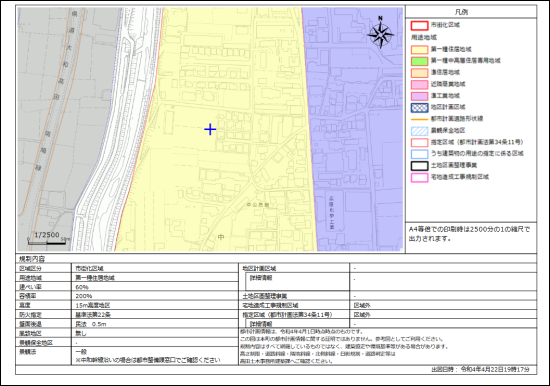Click the black 土地区画整理事業 legend box
Screen dimensions: 550x386
[419, 166]
